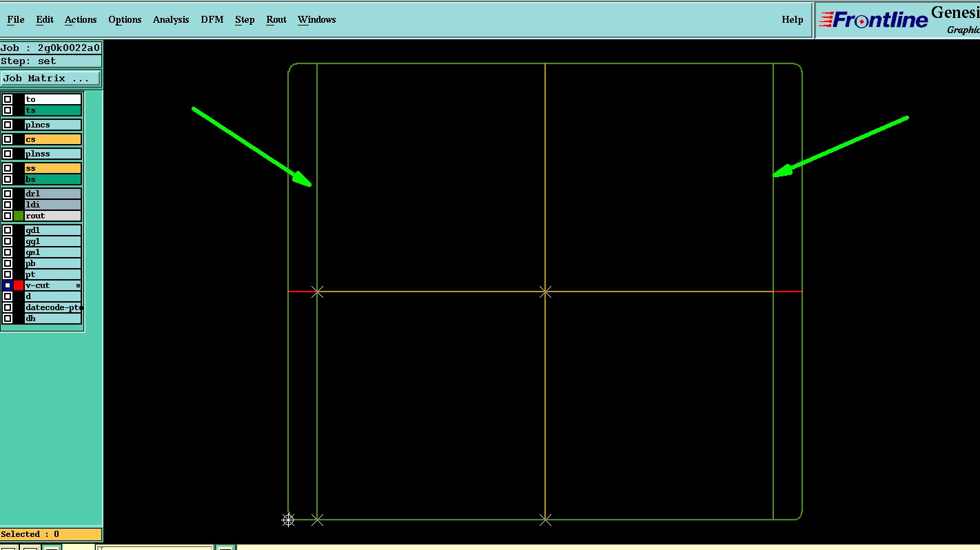Open the Help menu
This screenshot has width=980, height=550.
tap(793, 19)
